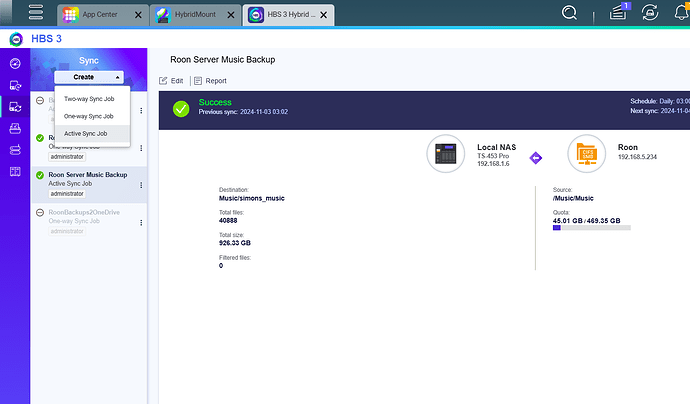Select the RoonBackups2OneDrive job
The width and height of the screenshot is (690, 404).
coord(88,222)
